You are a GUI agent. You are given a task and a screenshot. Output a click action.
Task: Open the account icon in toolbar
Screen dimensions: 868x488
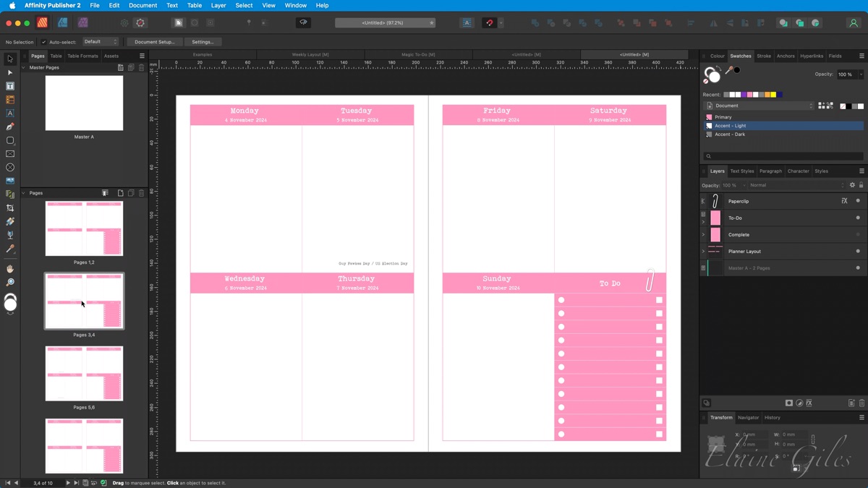pos(854,23)
